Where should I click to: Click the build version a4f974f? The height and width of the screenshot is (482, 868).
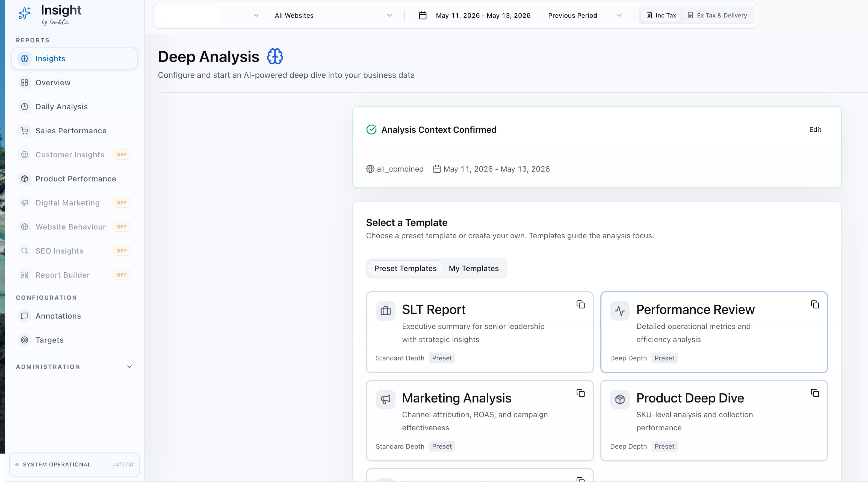123,465
